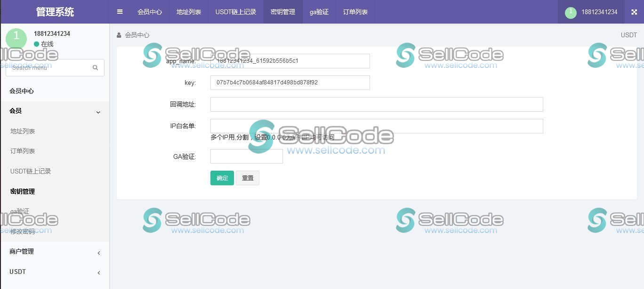The height and width of the screenshot is (289, 644).
Task: Open USDT链上记录 in the top navigation
Action: (236, 12)
